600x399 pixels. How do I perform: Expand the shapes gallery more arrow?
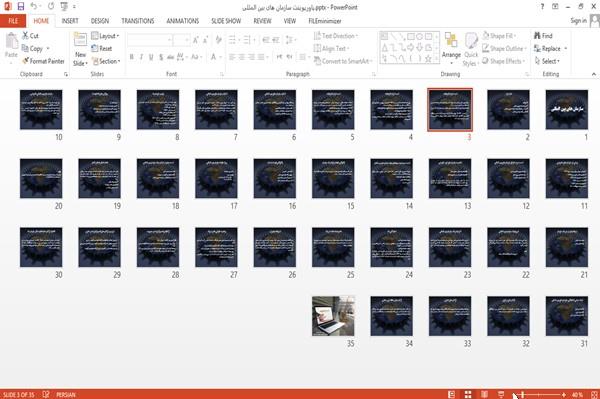(436, 58)
